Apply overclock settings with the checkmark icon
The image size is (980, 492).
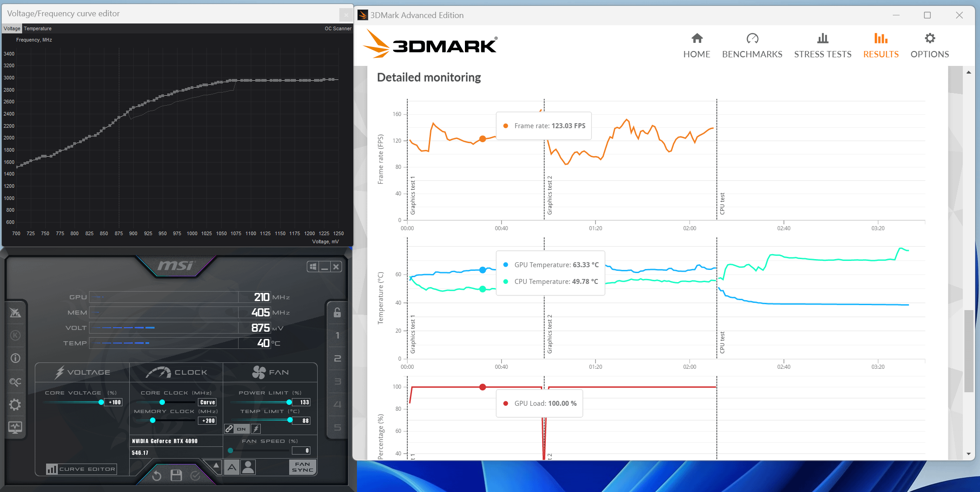pos(196,475)
